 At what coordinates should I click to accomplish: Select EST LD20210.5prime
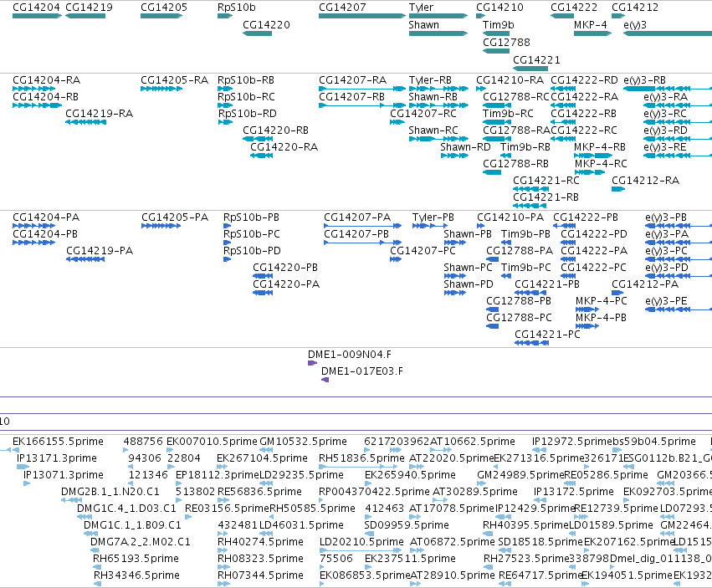click(x=361, y=542)
